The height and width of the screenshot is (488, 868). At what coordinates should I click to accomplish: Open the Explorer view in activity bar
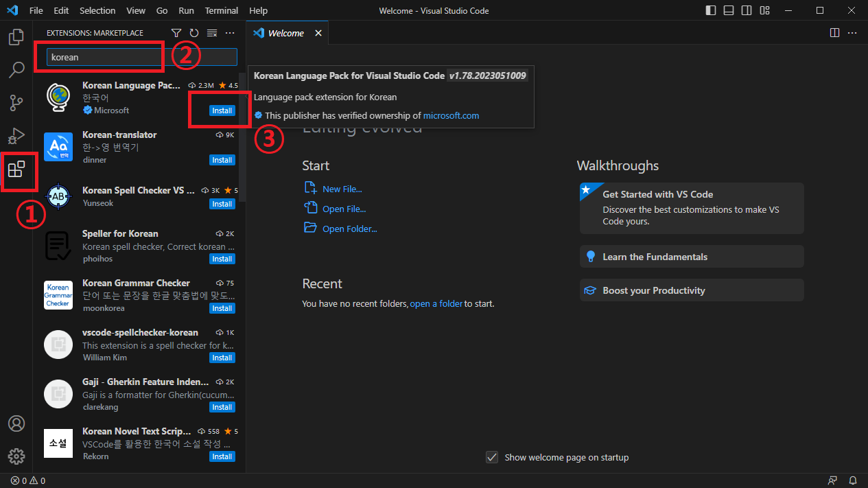pyautogui.click(x=16, y=37)
